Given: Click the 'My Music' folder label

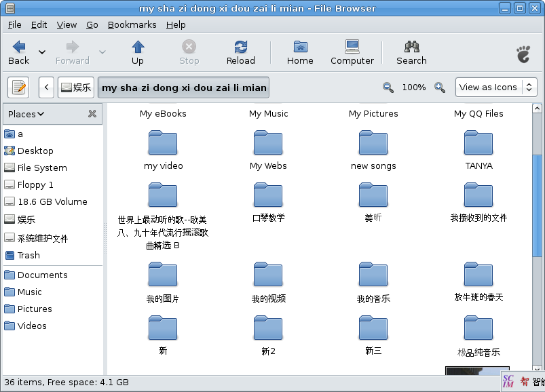Looking at the screenshot, I should [268, 114].
